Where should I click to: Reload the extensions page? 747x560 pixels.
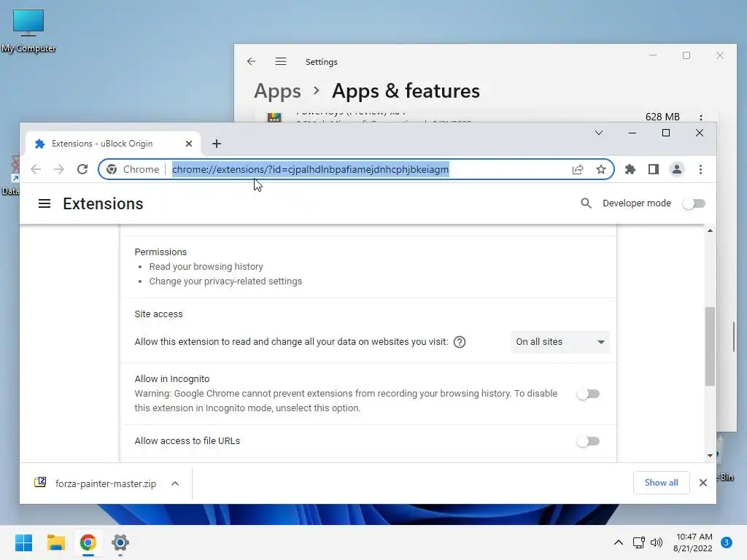point(82,169)
